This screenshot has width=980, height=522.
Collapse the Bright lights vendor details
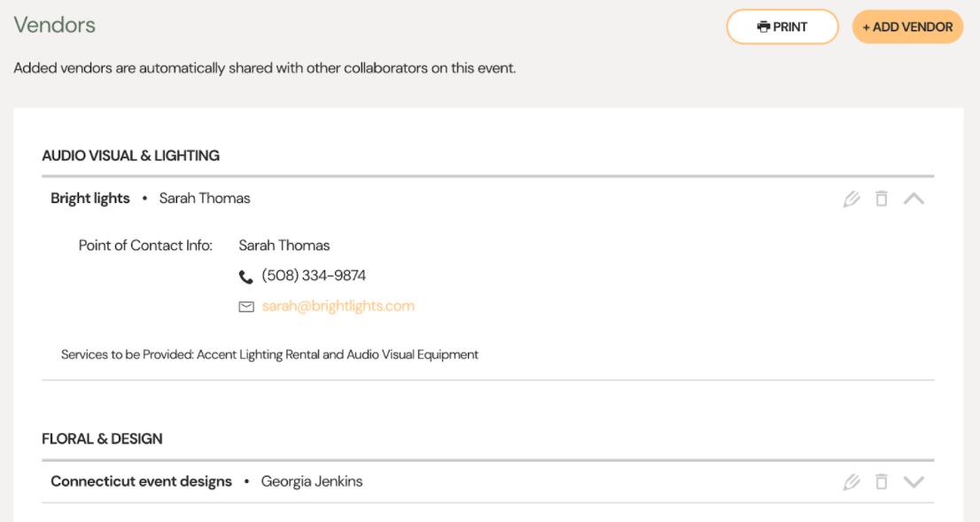click(914, 199)
